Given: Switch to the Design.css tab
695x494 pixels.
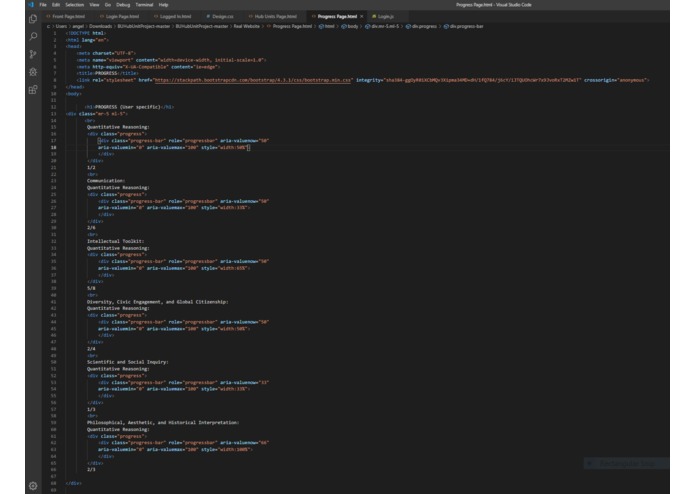Looking at the screenshot, I should click(223, 16).
